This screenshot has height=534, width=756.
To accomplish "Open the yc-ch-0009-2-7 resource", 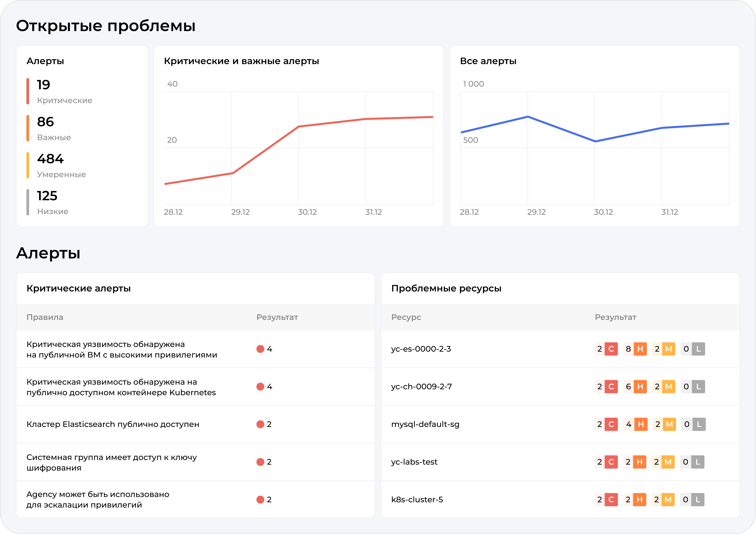I will click(x=421, y=386).
